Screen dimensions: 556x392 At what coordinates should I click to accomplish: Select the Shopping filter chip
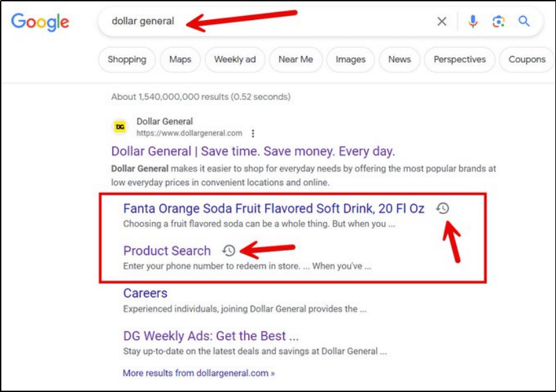click(x=127, y=59)
